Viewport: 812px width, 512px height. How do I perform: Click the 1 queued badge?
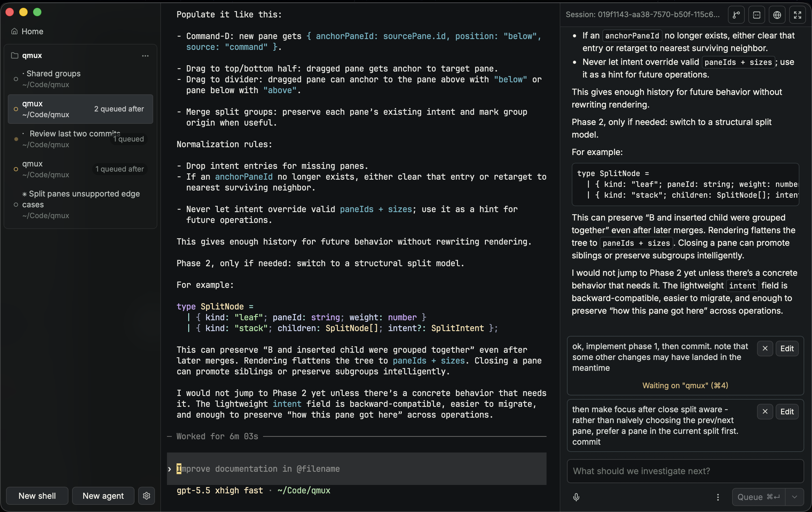click(x=129, y=139)
